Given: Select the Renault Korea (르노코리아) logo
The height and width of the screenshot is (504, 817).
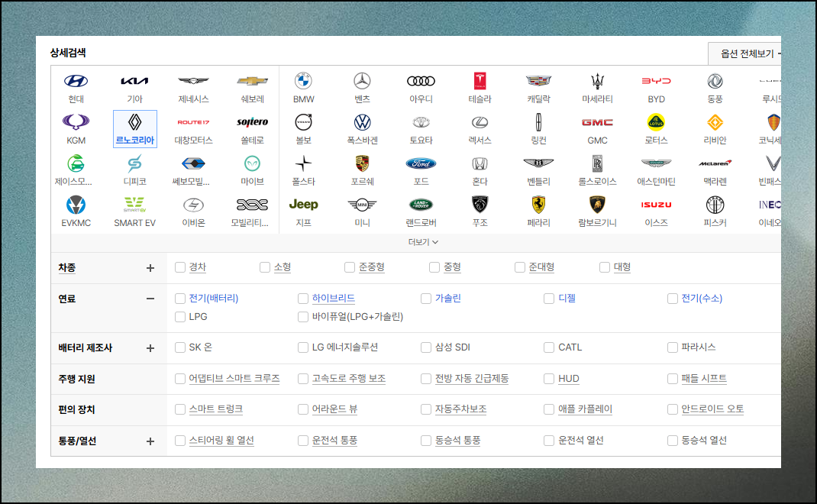Looking at the screenshot, I should click(x=135, y=122).
